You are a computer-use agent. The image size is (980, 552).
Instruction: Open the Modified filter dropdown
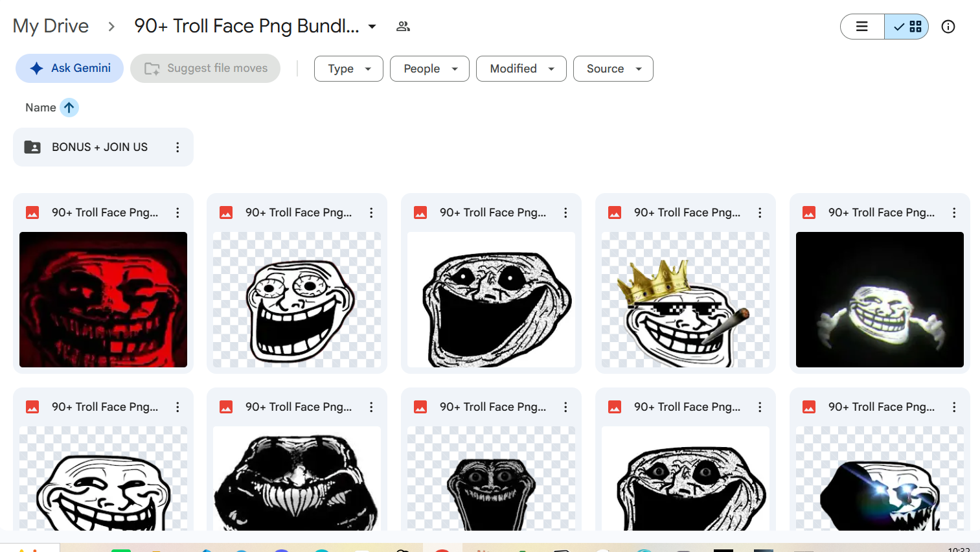[521, 69]
